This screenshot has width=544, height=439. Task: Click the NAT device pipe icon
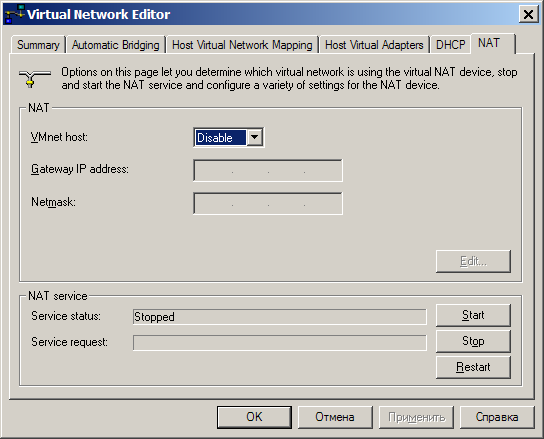point(35,78)
